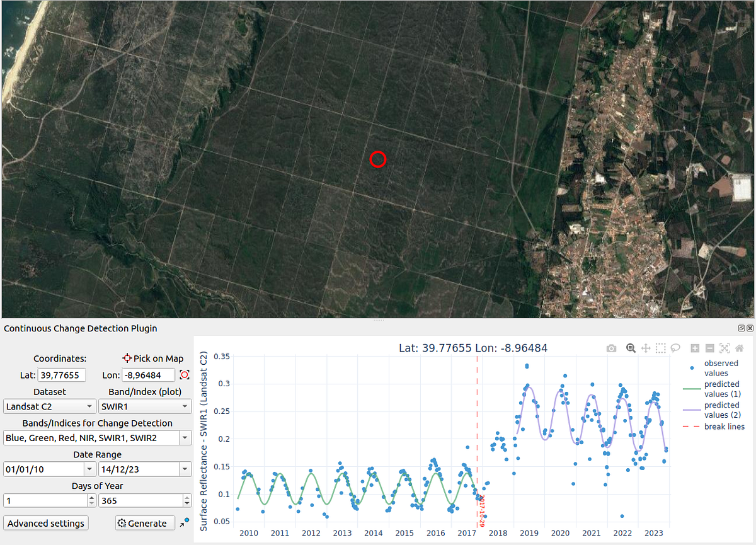Open Advanced settings

45,523
